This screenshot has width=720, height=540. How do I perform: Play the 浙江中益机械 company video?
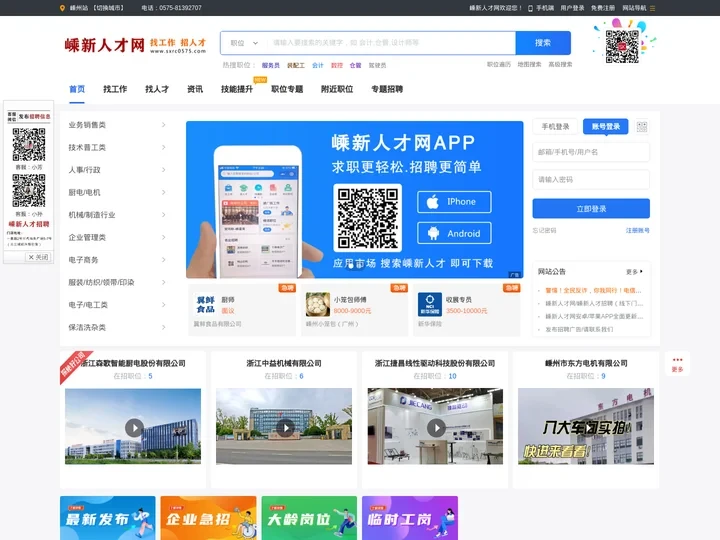[x=285, y=428]
